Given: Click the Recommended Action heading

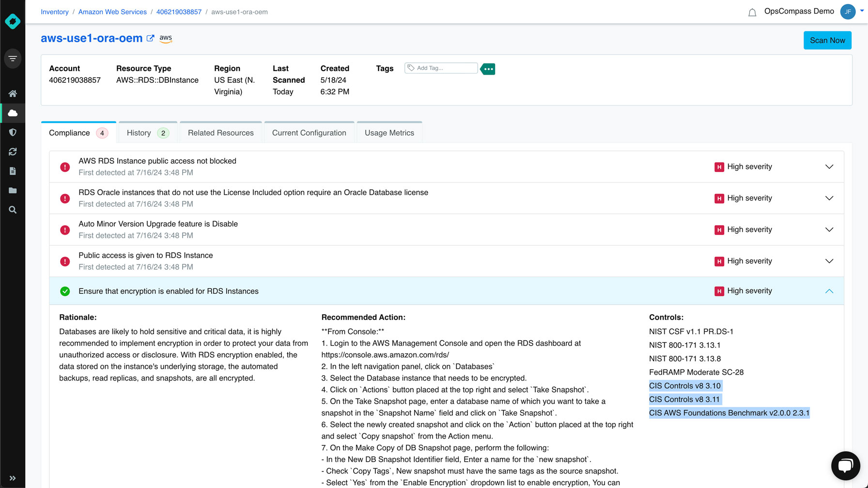Looking at the screenshot, I should tap(363, 317).
